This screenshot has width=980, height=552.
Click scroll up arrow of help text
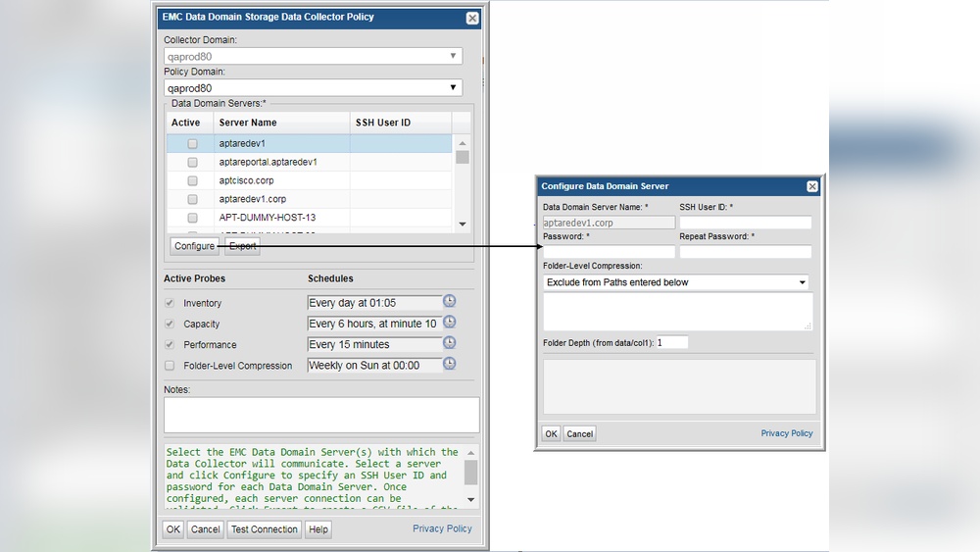tap(470, 453)
